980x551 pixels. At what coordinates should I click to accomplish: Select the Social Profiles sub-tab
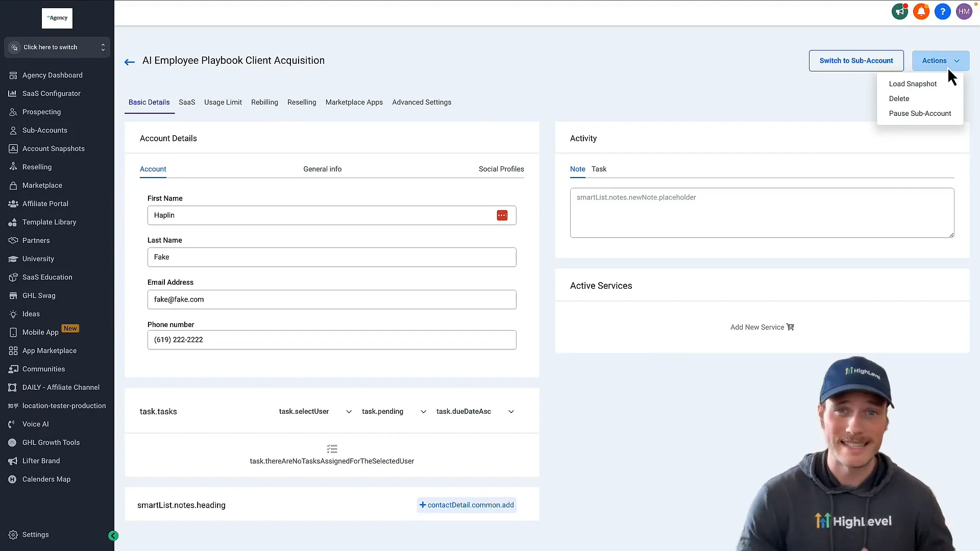coord(501,169)
